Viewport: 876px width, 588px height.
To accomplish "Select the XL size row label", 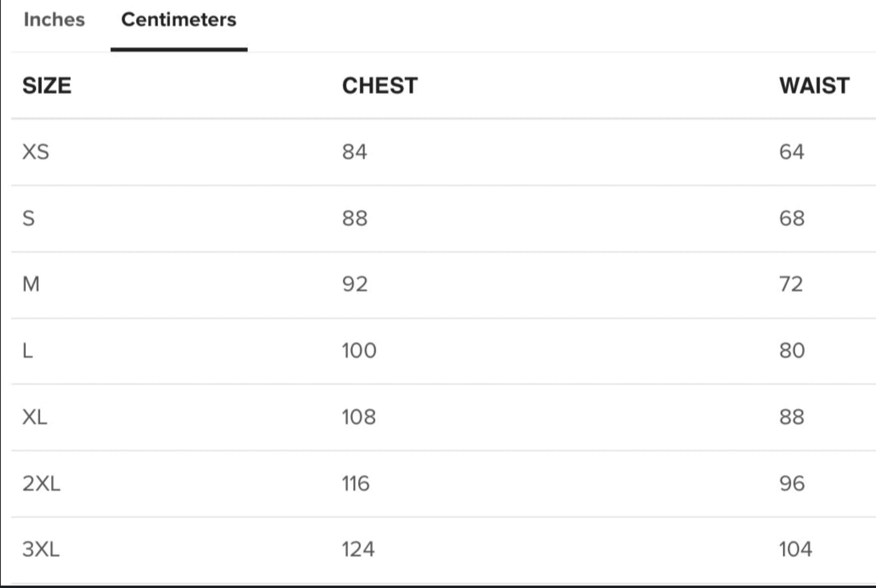I will 35,417.
